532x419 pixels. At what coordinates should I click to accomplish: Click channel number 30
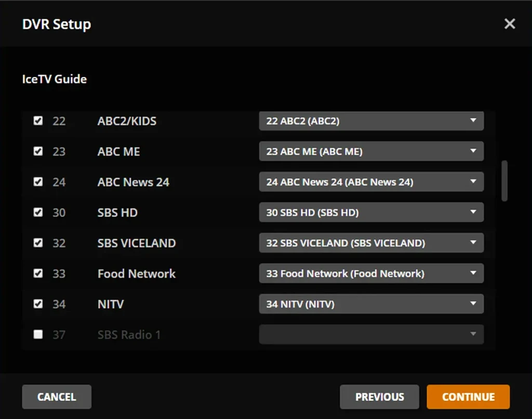59,213
